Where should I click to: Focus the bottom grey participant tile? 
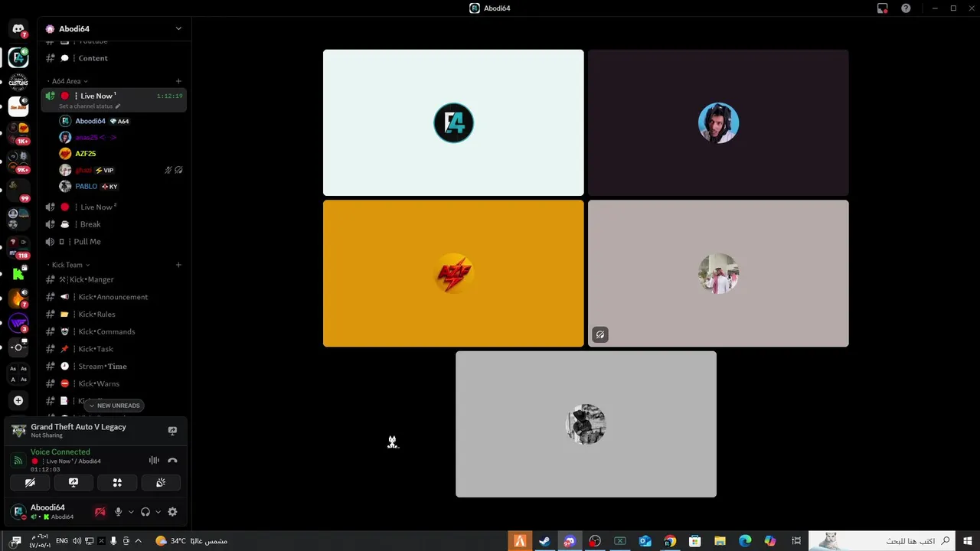click(x=586, y=424)
